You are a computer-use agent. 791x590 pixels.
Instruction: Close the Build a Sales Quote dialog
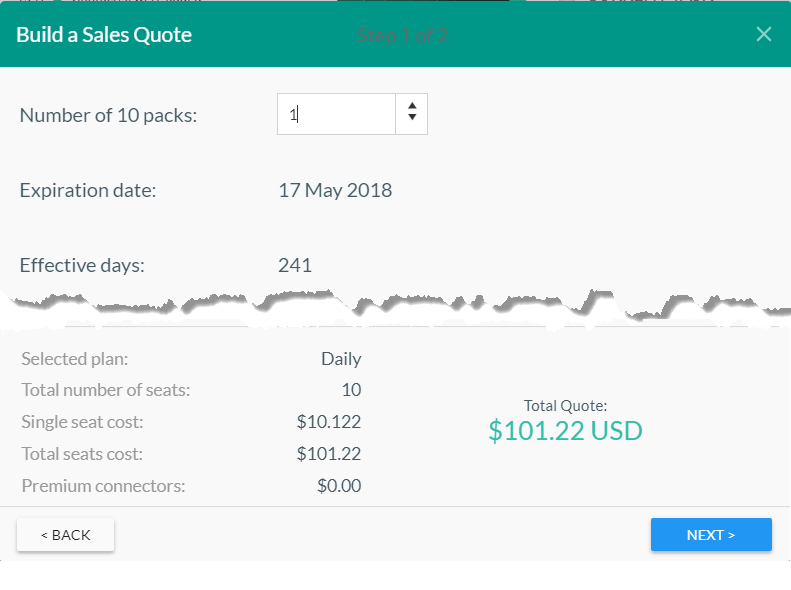[764, 34]
